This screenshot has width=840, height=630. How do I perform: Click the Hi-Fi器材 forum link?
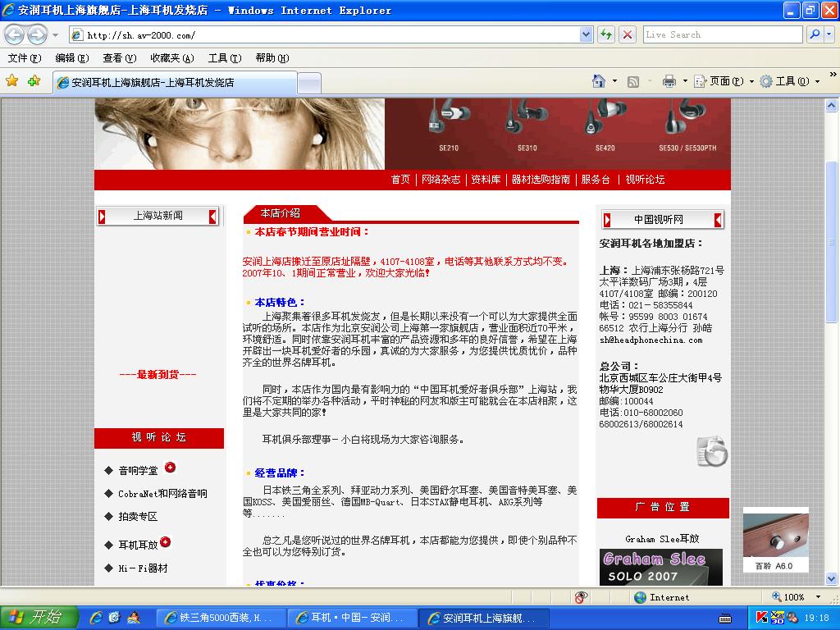[x=143, y=568]
